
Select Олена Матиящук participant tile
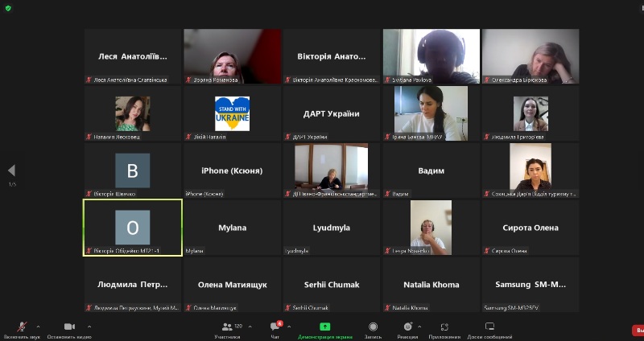[x=233, y=285]
